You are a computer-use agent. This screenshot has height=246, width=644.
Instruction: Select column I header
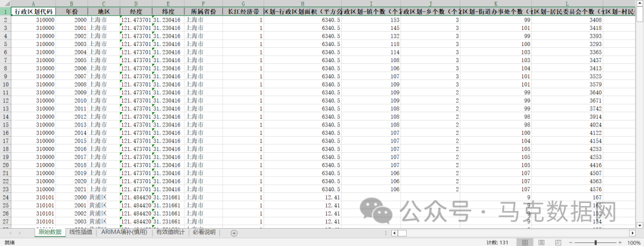coord(371,4)
